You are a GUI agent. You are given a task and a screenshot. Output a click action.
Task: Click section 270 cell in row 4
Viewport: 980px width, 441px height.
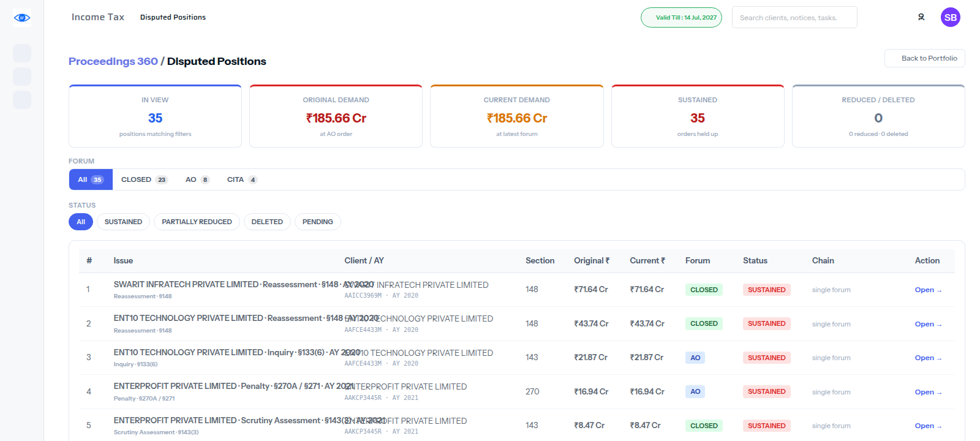click(x=532, y=391)
